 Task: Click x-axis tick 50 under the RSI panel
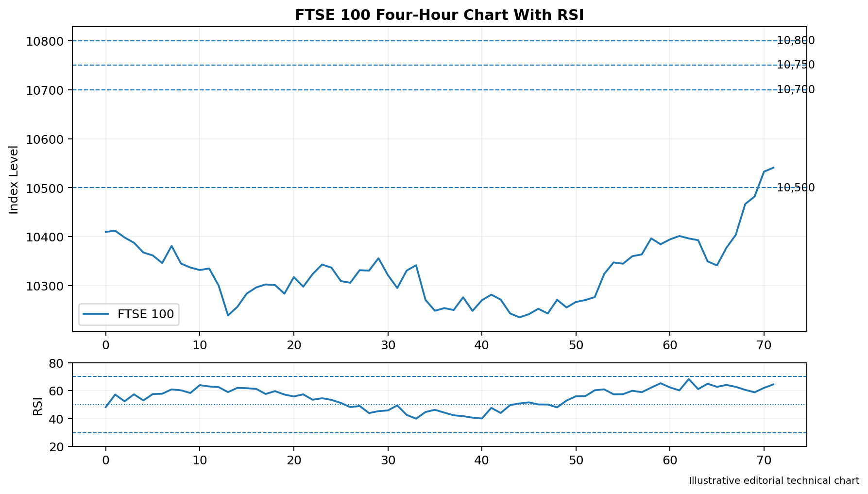(x=576, y=460)
